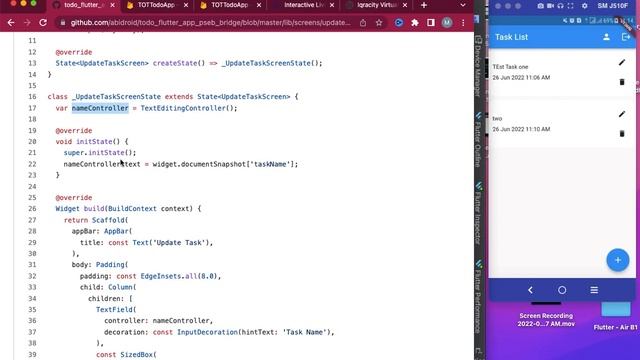Click 'initState' on line 20
Image resolution: width=640 pixels, height=360 pixels.
pos(94,142)
